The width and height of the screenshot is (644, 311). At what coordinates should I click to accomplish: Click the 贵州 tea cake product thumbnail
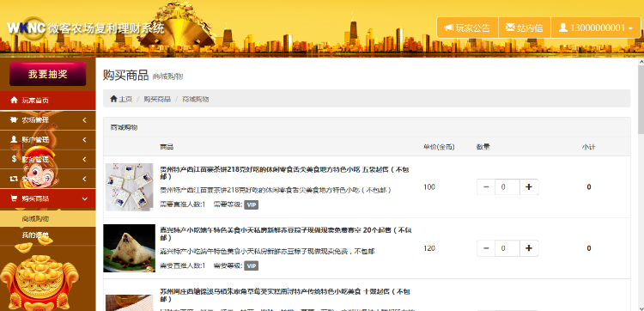click(130, 187)
